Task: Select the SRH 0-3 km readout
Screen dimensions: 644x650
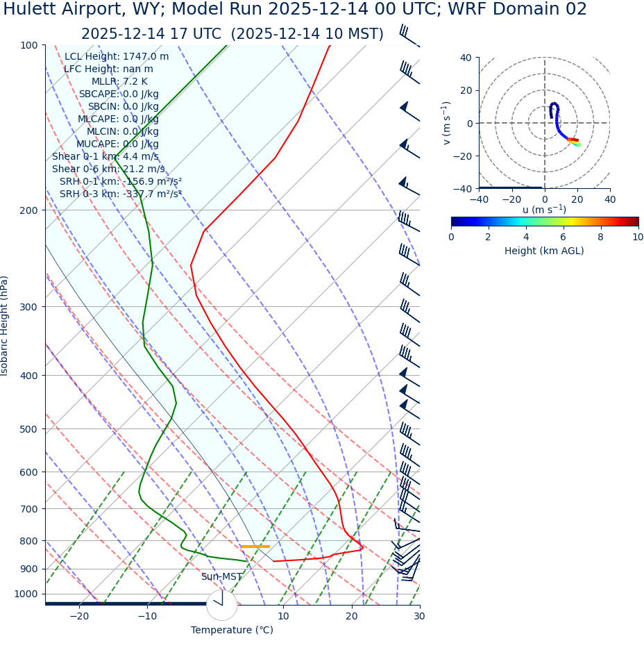Action: pyautogui.click(x=120, y=194)
